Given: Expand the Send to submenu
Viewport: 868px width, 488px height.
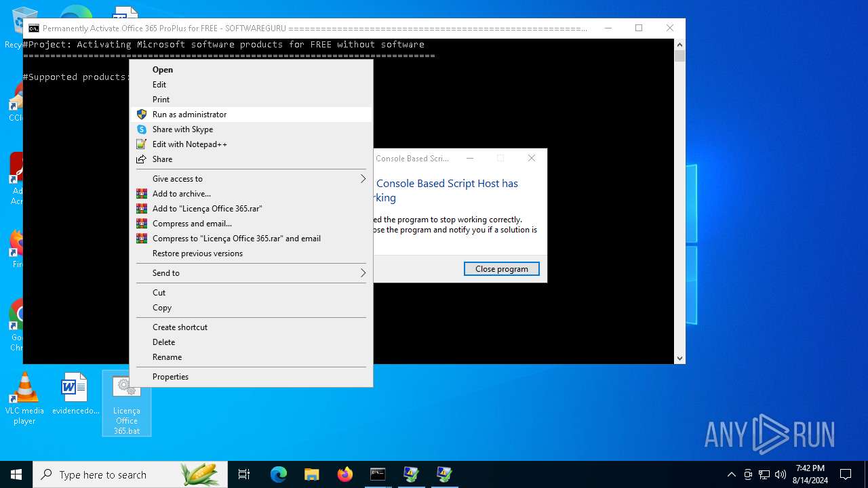Looking at the screenshot, I should (x=251, y=273).
